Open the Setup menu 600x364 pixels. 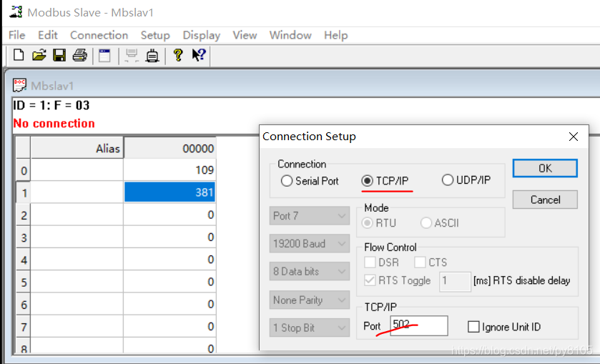[155, 35]
